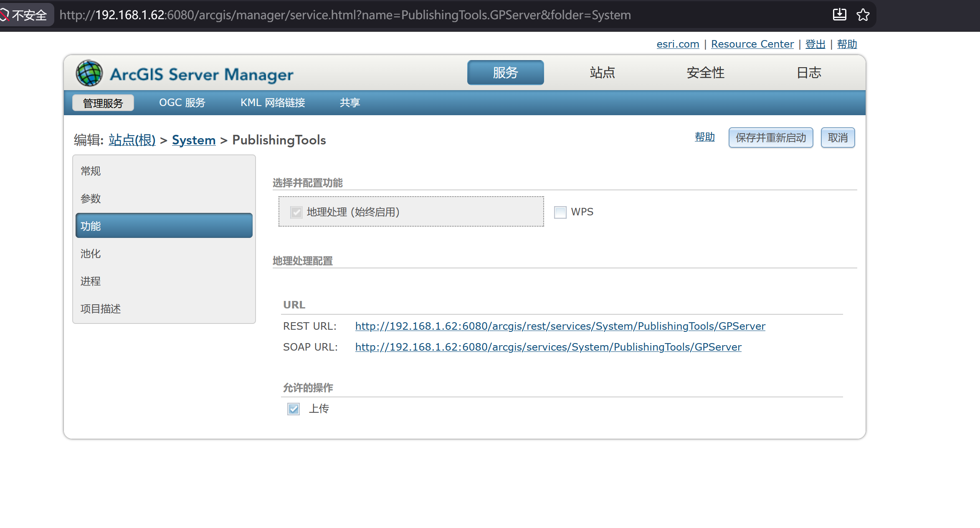
Task: Open the Resource Center link
Action: (752, 44)
